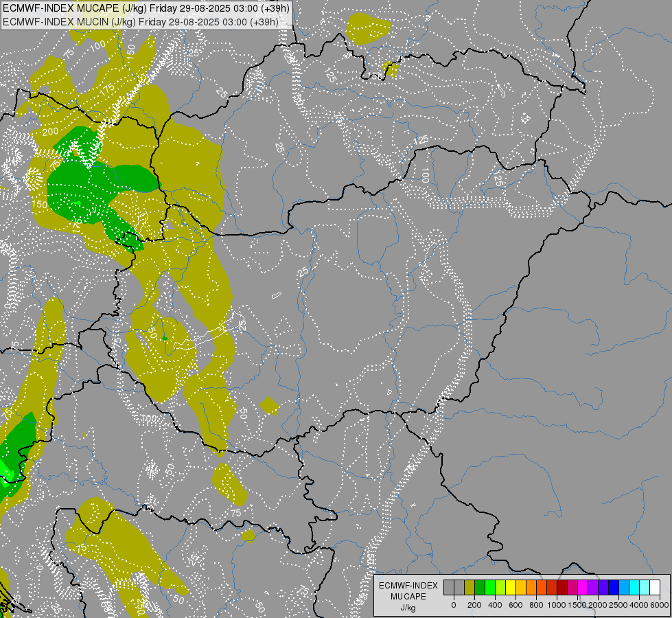Select the yellow-green legend swatch
672x618 pixels.
pos(500,587)
